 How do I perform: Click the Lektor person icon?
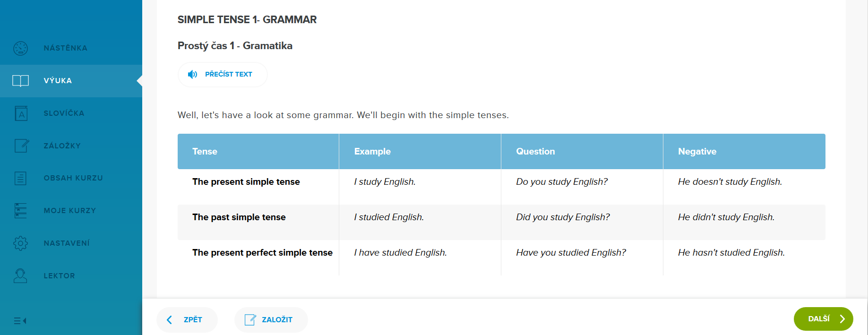21,275
